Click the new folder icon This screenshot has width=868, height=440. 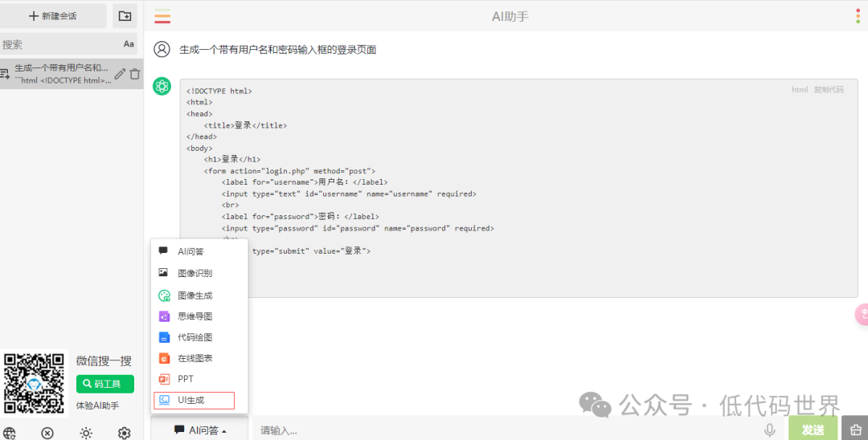tap(125, 16)
